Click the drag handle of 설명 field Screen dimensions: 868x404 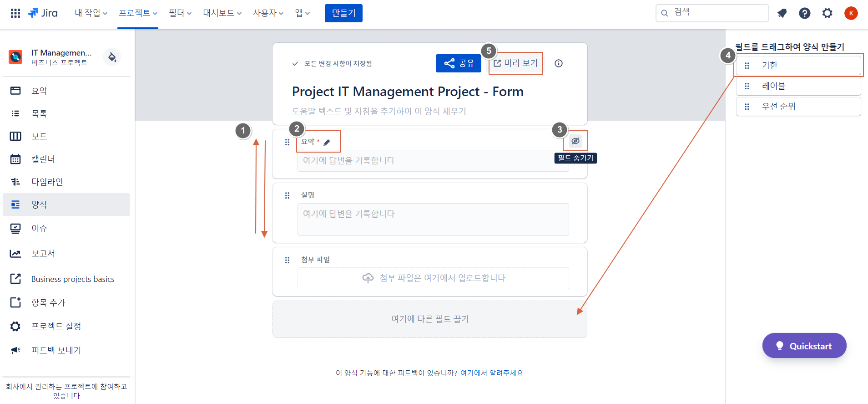[287, 195]
